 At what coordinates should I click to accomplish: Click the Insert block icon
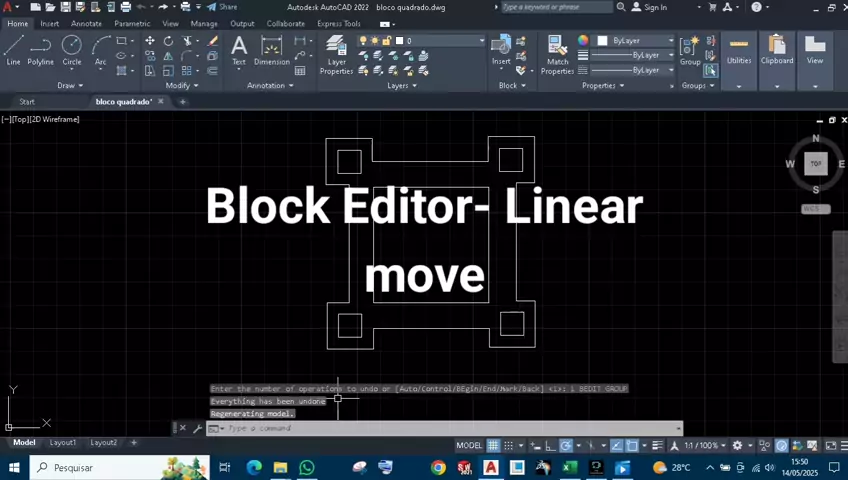coord(501,49)
